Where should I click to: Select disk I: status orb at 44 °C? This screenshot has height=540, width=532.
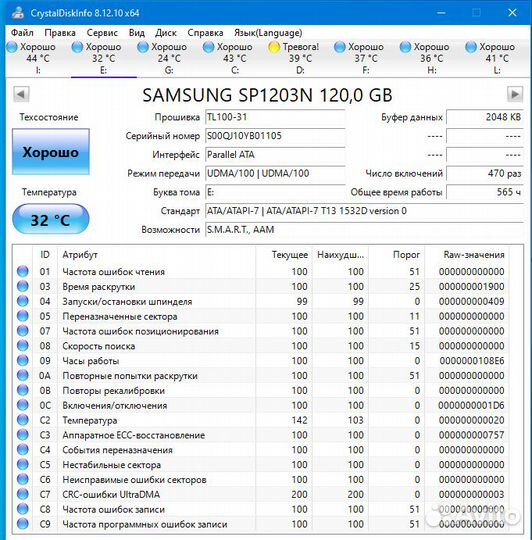click(12, 47)
